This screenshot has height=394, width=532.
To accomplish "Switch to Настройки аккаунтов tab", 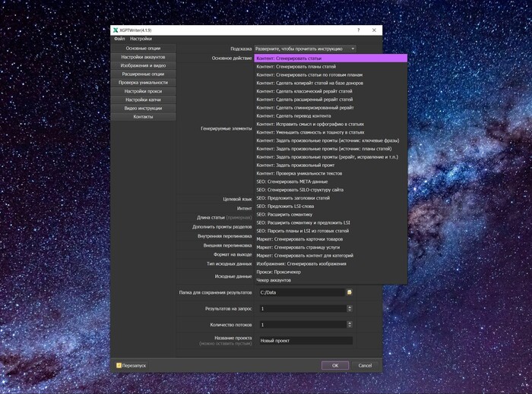I will (x=144, y=57).
